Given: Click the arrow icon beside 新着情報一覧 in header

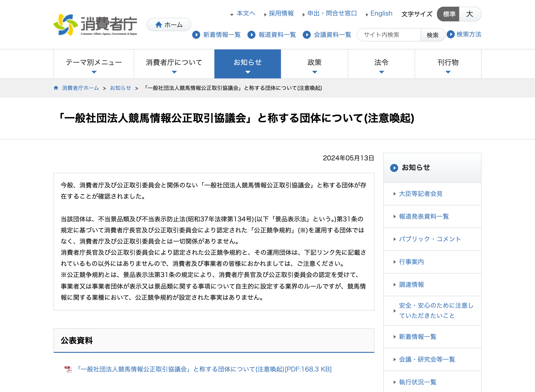Looking at the screenshot, I should coord(196,35).
